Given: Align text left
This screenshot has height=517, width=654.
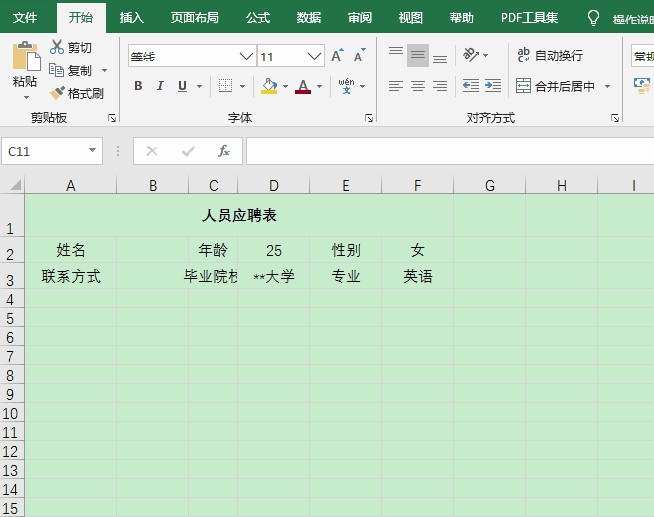Looking at the screenshot, I should 395,86.
